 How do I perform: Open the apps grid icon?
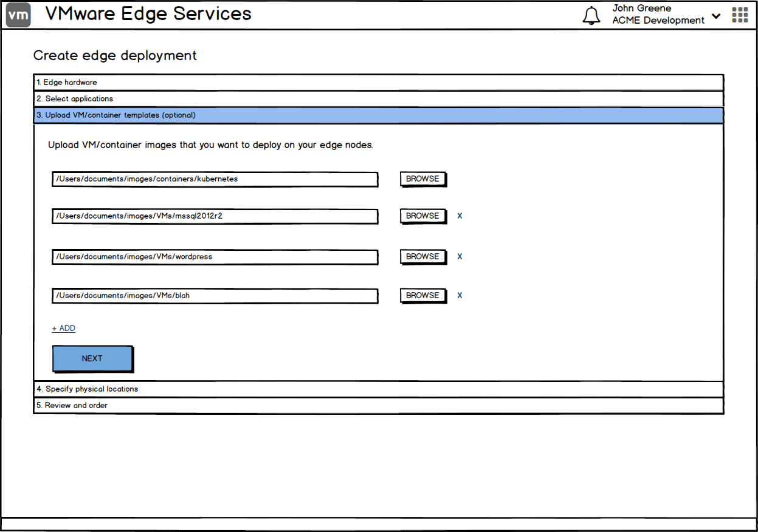click(x=740, y=15)
